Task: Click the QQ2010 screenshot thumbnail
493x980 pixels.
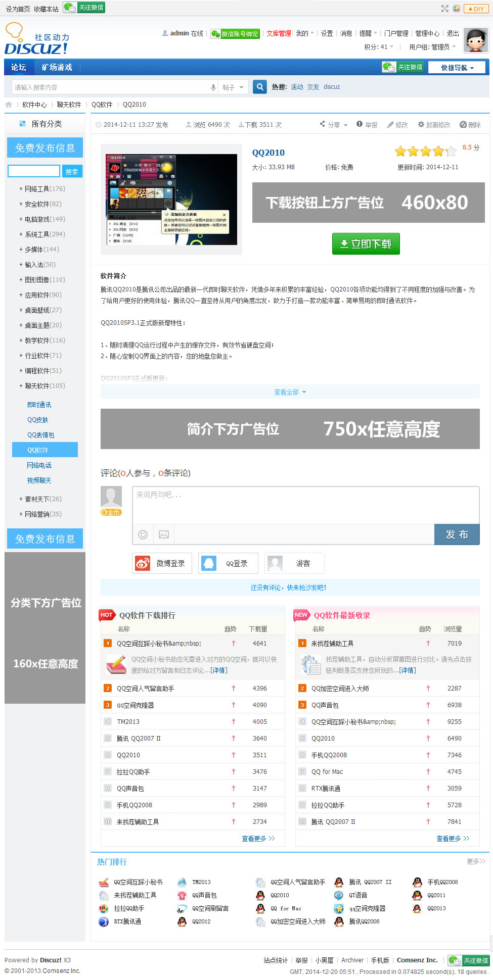Action: 171,199
